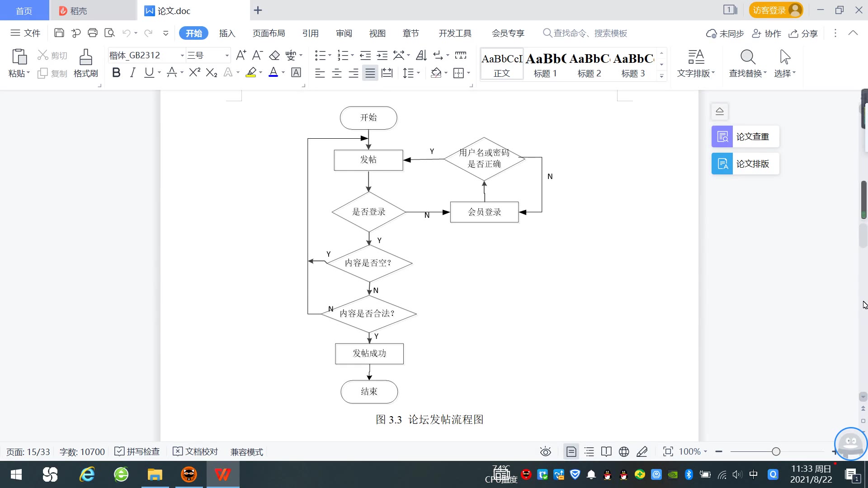The height and width of the screenshot is (488, 868).
Task: Click the zoom slider handle
Action: click(776, 451)
